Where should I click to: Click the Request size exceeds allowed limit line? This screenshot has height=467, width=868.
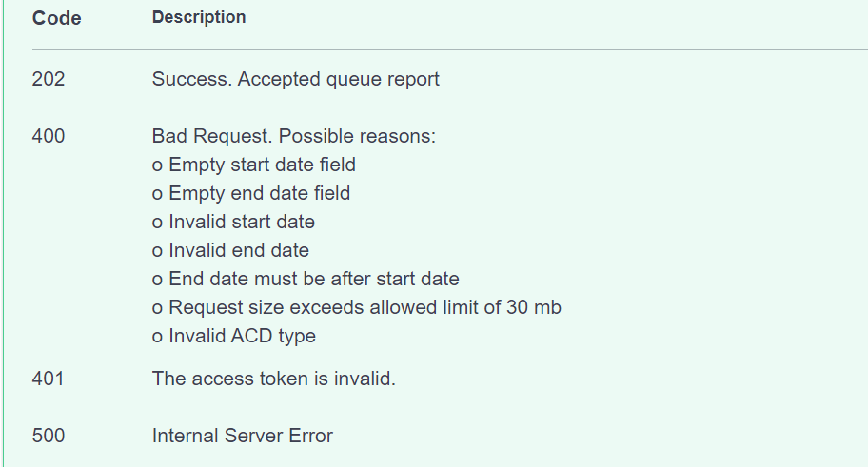tap(357, 307)
